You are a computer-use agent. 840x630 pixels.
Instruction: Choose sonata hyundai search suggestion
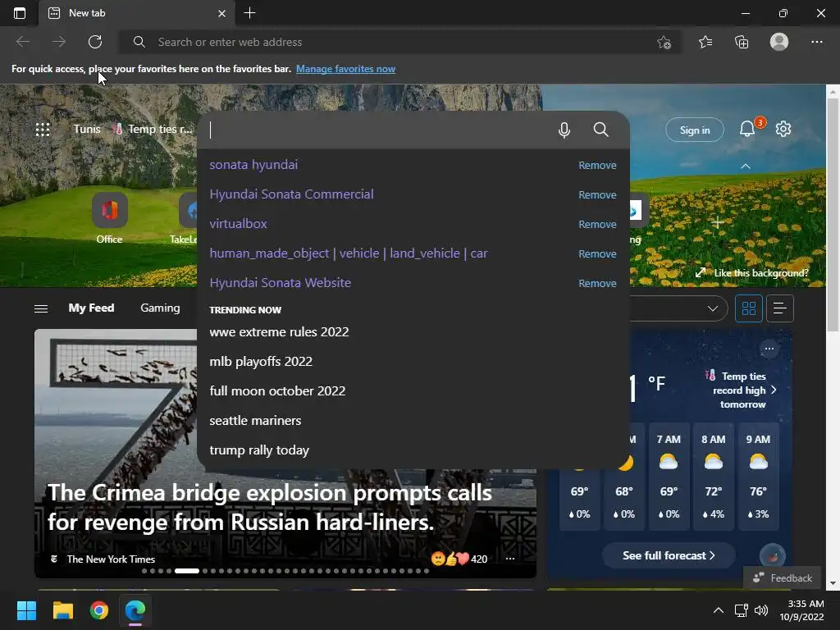click(253, 164)
